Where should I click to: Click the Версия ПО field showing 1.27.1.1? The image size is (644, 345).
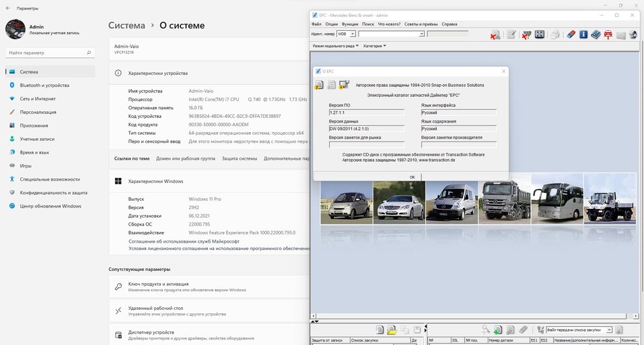pos(366,113)
